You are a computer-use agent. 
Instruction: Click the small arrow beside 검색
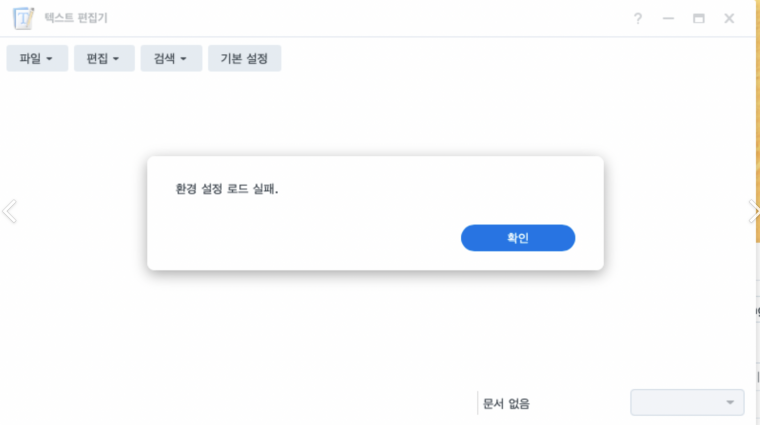183,59
